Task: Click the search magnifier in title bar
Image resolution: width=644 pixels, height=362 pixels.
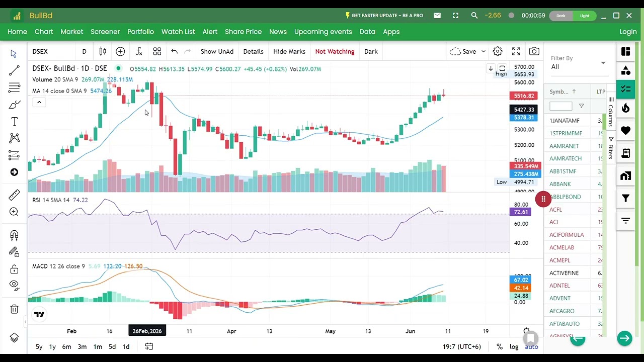Action: [474, 16]
